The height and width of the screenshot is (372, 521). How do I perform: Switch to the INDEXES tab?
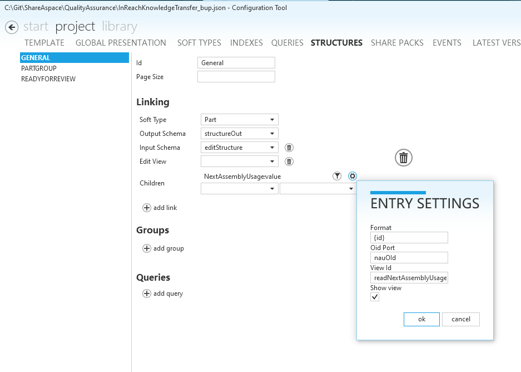pyautogui.click(x=246, y=43)
